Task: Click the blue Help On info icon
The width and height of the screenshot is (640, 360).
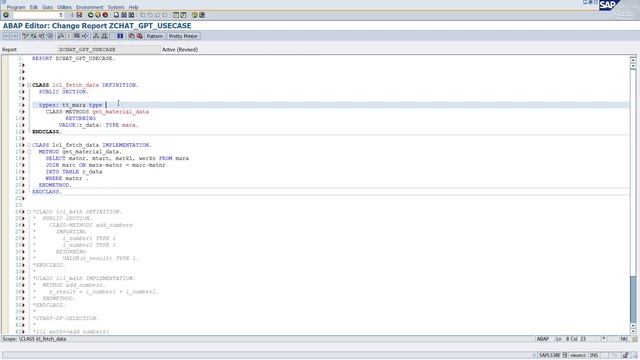Action: [x=120, y=36]
